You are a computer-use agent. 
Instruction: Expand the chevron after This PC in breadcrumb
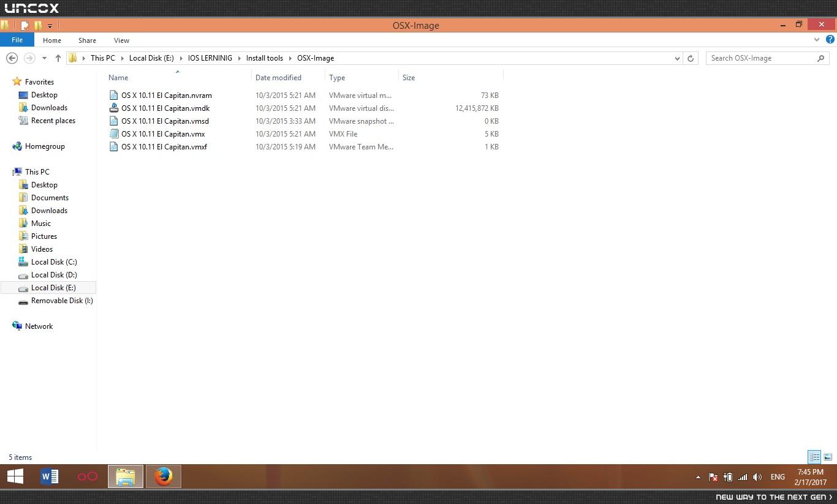point(122,58)
